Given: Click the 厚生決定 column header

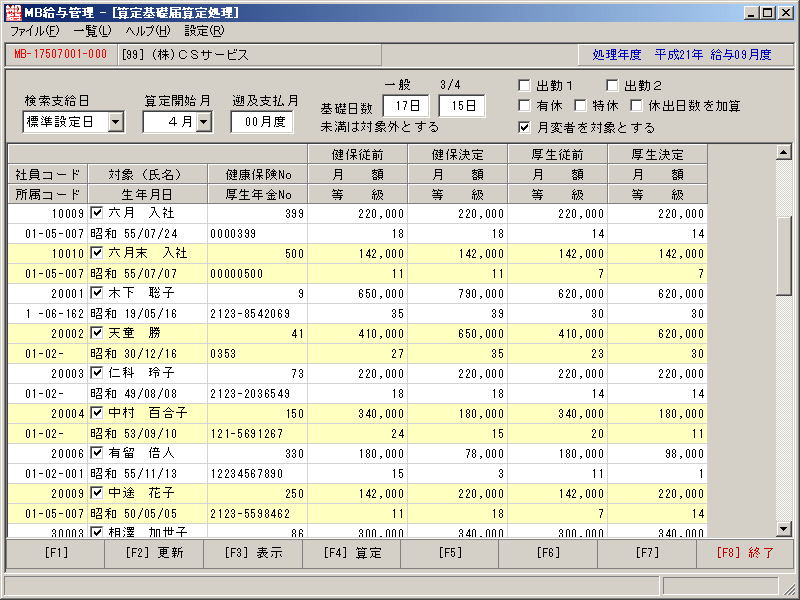Looking at the screenshot, I should click(658, 154).
